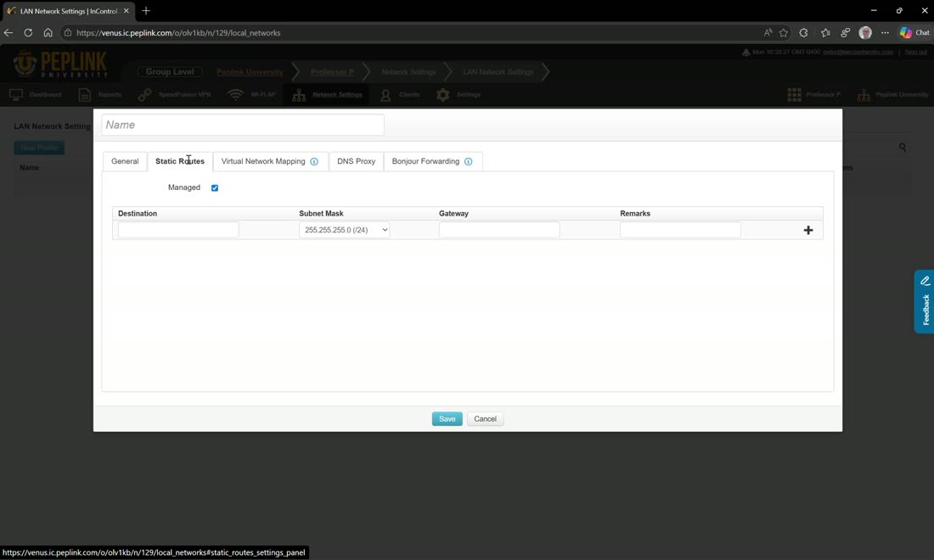Image resolution: width=934 pixels, height=560 pixels.
Task: Cancel the profile dialog
Action: pos(485,419)
